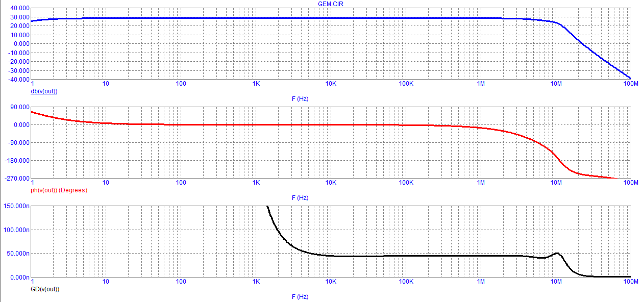644x302 pixels.
Task: Click the 10M tick under the gain plot
Action: coord(556,84)
